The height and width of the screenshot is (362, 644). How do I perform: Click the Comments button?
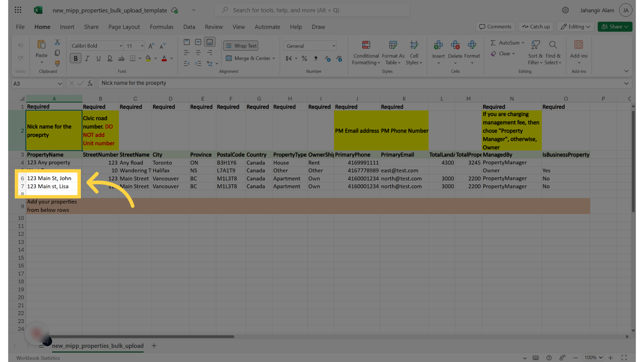click(x=495, y=27)
